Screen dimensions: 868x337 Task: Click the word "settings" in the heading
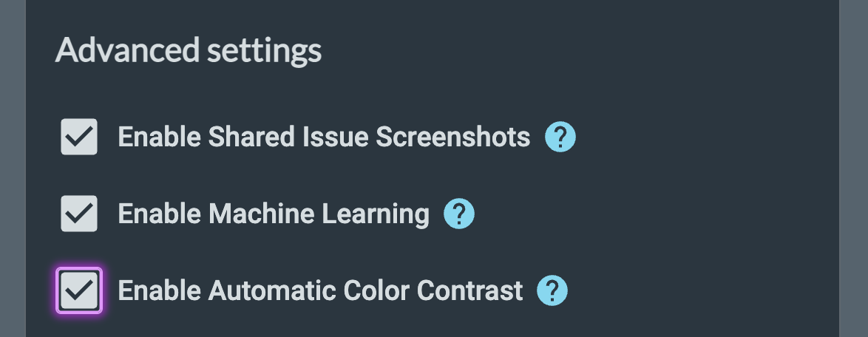[262, 51]
